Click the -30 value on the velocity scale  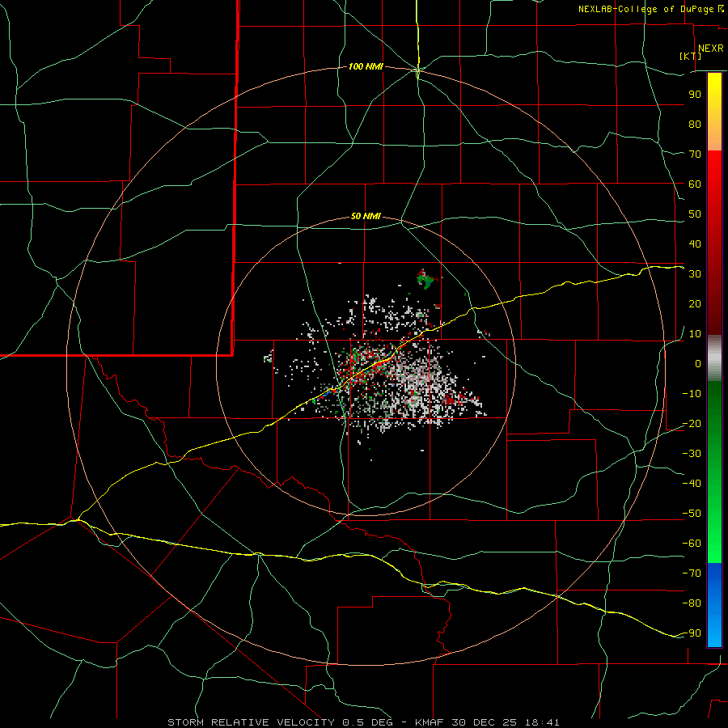point(692,454)
